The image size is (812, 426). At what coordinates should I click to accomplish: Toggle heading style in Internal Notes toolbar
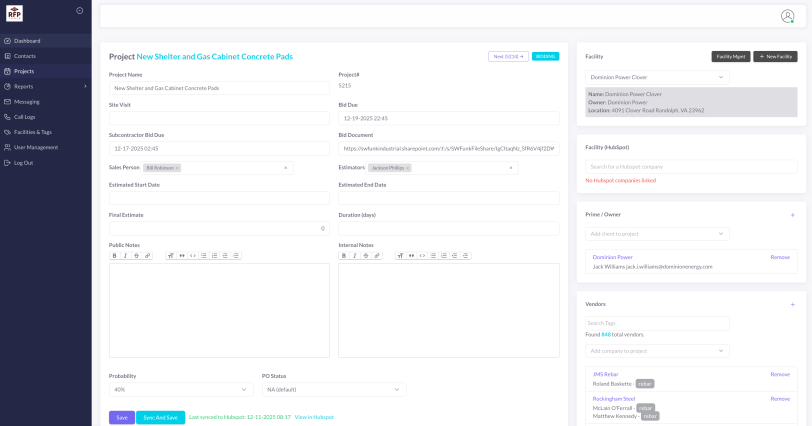pyautogui.click(x=400, y=256)
